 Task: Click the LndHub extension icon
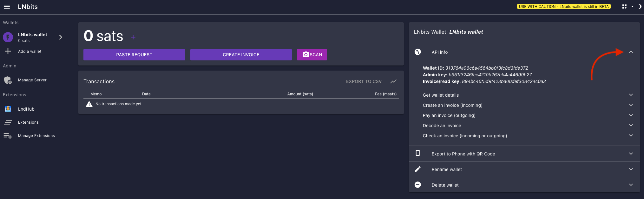[x=8, y=109]
